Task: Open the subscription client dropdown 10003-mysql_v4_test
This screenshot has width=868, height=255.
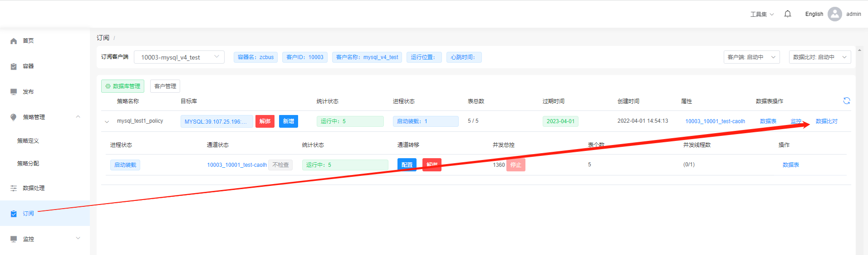Action: pyautogui.click(x=179, y=57)
